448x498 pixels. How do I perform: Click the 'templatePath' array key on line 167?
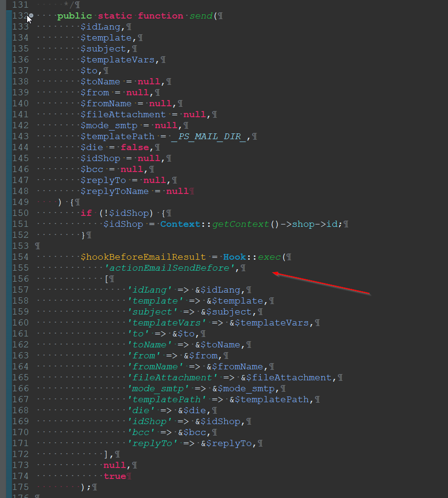tap(167, 399)
